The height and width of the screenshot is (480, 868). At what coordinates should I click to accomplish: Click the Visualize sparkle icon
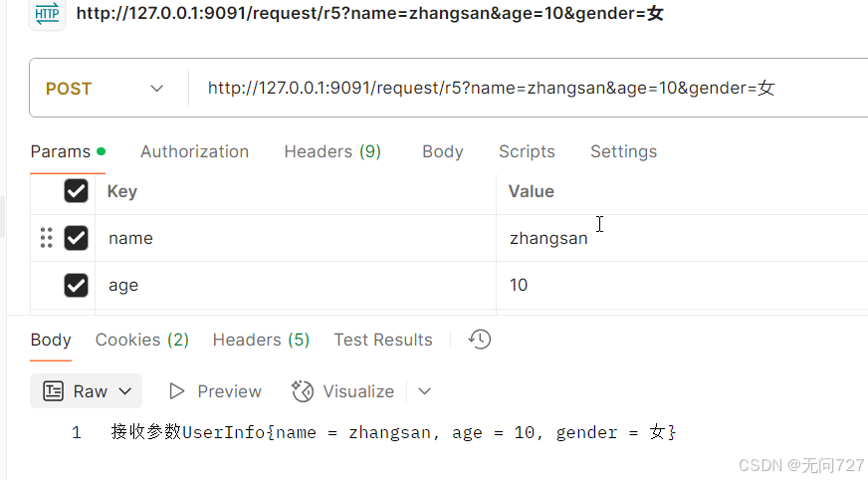click(303, 391)
